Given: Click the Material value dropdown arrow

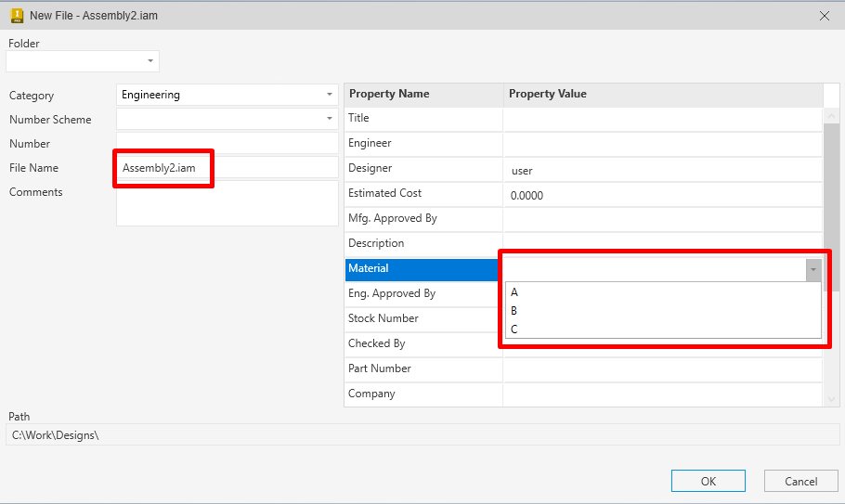Looking at the screenshot, I should coord(813,269).
